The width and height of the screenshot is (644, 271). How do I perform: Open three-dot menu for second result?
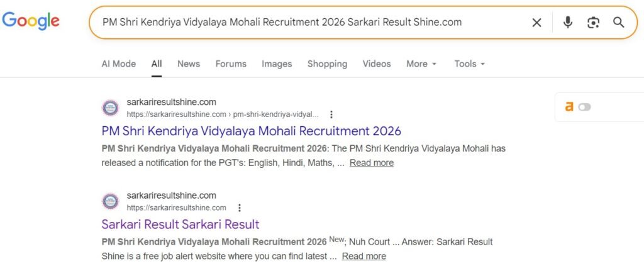(239, 207)
